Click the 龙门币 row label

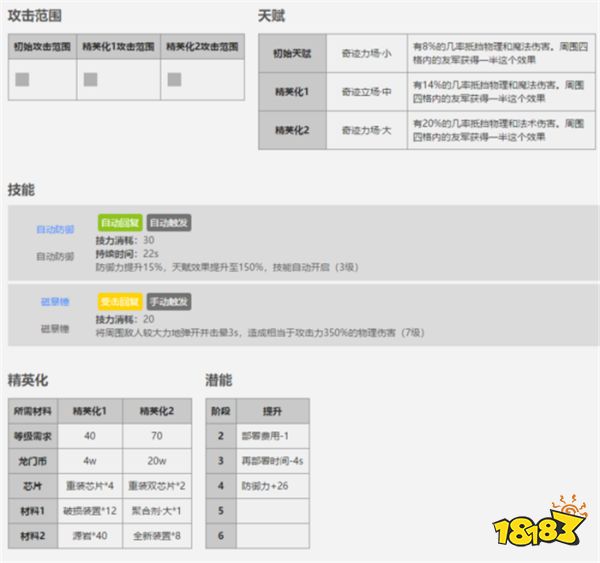tap(30, 462)
